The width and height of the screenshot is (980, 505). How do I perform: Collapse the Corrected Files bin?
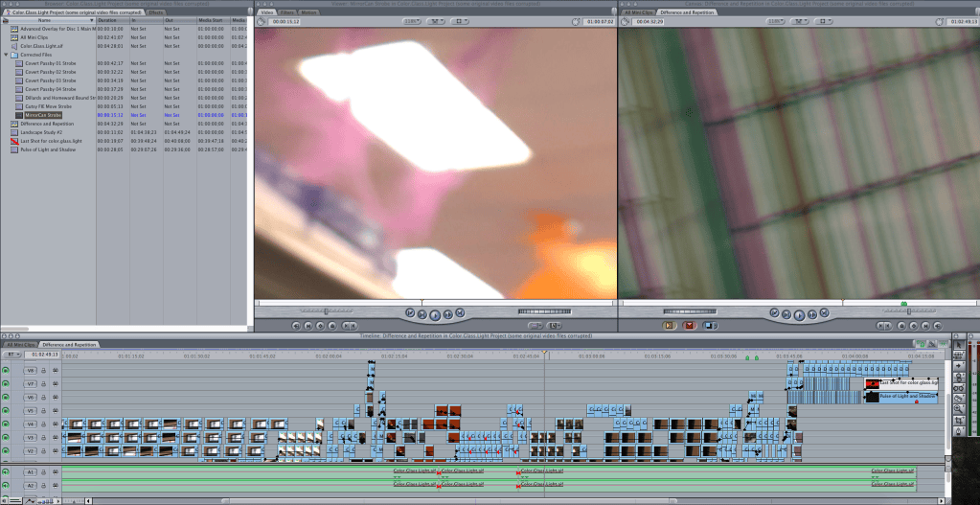(7, 55)
